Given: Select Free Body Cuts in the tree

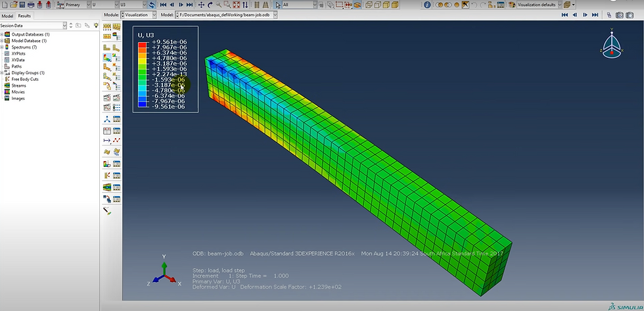Looking at the screenshot, I should (25, 79).
